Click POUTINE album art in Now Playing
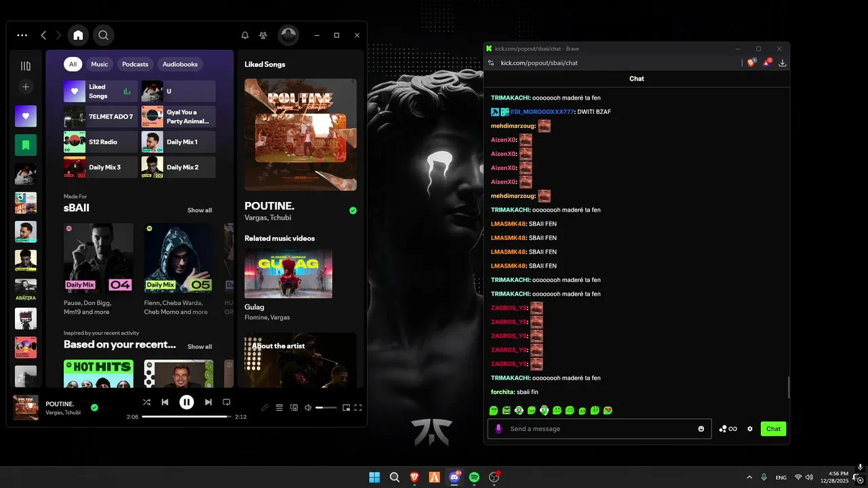868x488 pixels. 300,134
